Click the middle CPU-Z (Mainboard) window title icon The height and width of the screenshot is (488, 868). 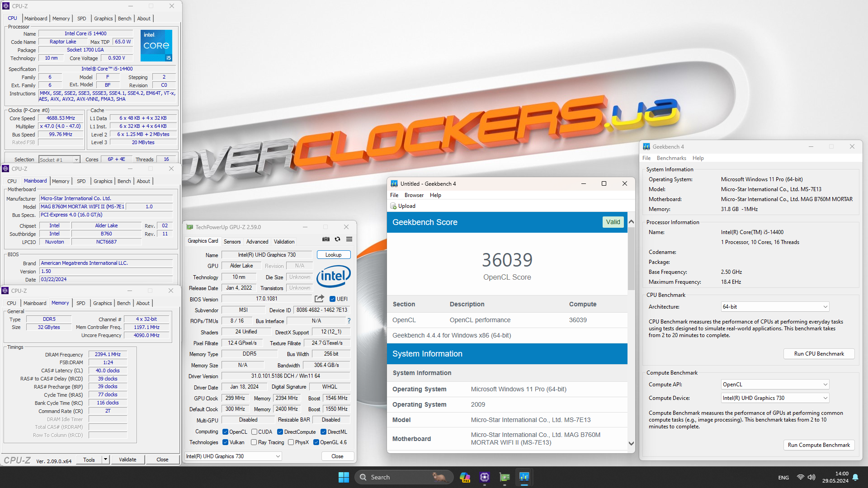5,169
